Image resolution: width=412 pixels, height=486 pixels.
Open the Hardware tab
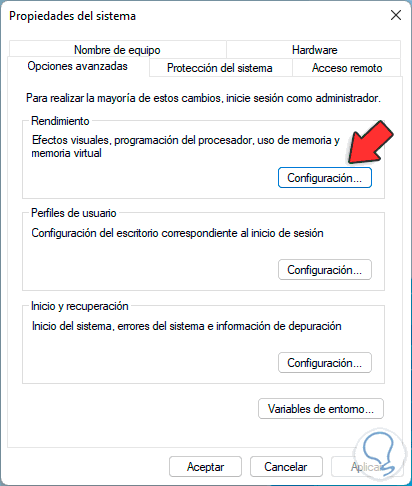click(314, 50)
